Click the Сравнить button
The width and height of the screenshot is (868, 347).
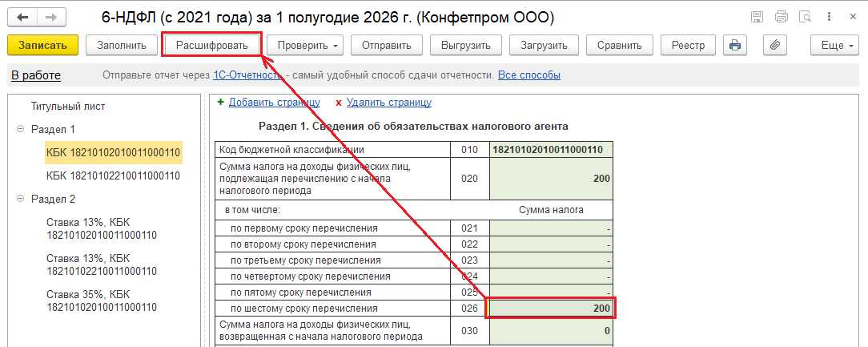620,46
